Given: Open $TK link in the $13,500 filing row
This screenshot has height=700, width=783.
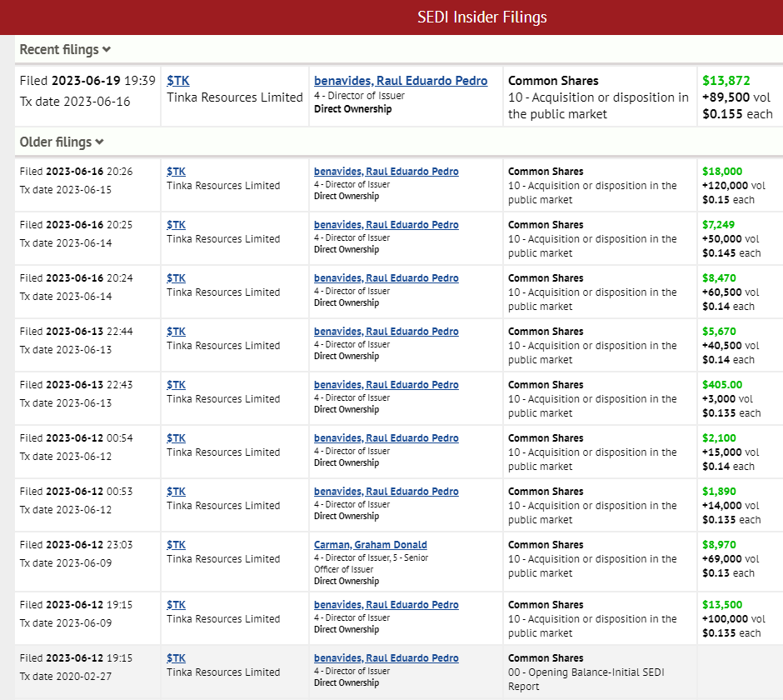Looking at the screenshot, I should 177,605.
